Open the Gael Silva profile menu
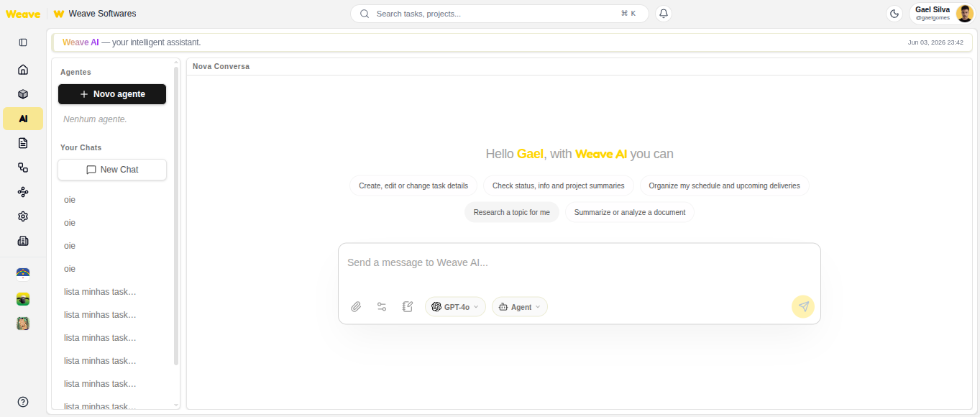Screen dimensions: 980x417 pos(943,14)
